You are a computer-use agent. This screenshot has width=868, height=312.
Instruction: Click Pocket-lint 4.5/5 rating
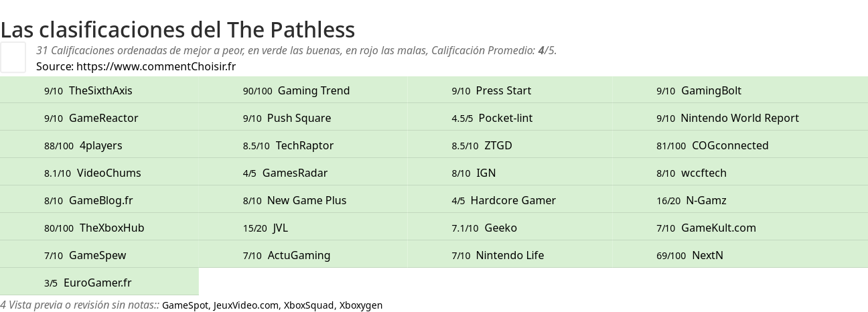point(505,118)
